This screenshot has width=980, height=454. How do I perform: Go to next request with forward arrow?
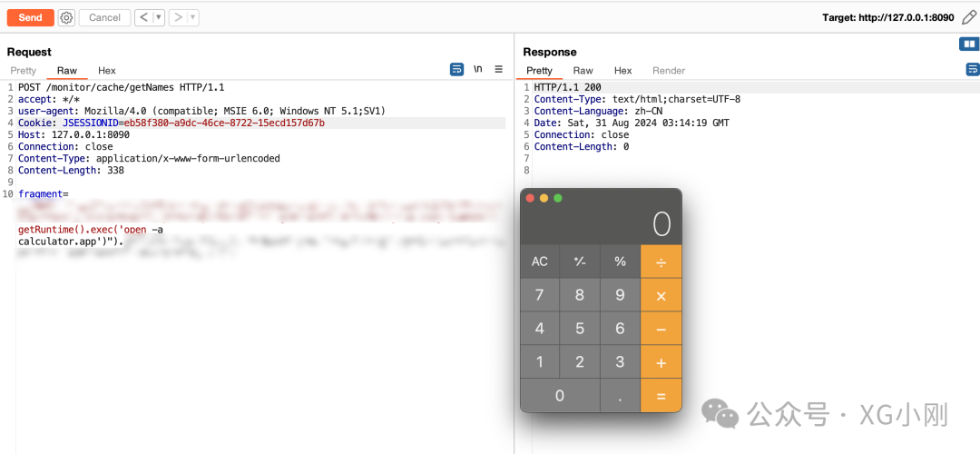178,17
